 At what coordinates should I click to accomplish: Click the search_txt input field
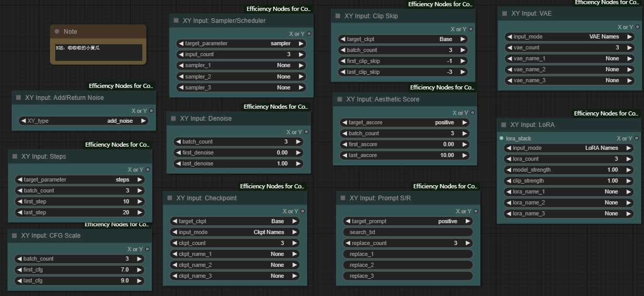(408, 232)
